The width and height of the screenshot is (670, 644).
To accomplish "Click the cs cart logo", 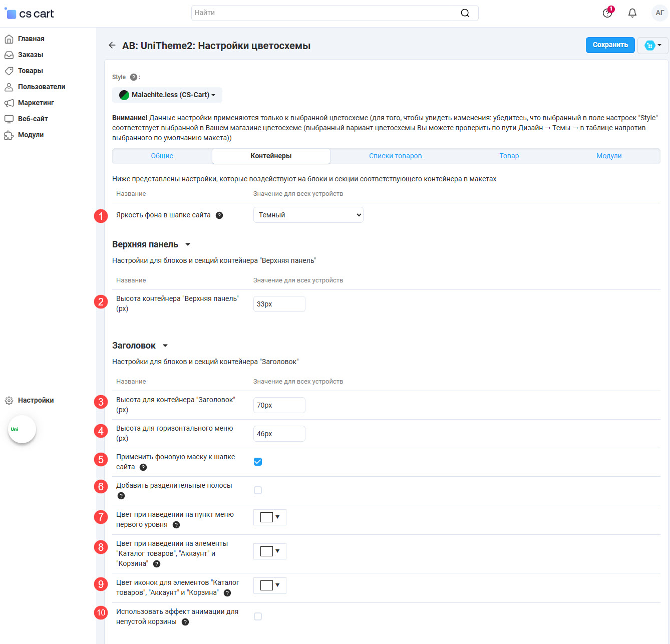I will pos(30,14).
